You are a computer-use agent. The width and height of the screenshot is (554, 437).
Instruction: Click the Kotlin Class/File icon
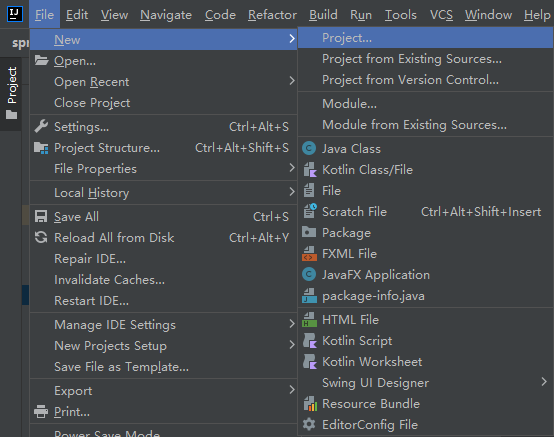(310, 170)
